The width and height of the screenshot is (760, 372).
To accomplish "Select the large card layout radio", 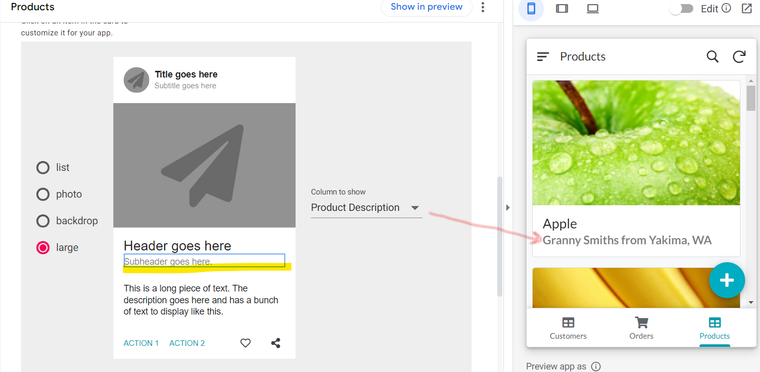I will point(43,248).
